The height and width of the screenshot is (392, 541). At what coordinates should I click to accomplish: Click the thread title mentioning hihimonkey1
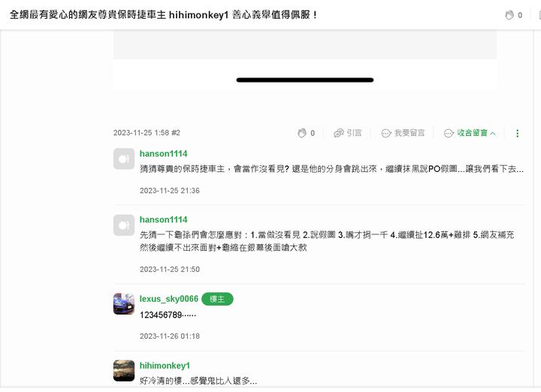[x=164, y=15]
